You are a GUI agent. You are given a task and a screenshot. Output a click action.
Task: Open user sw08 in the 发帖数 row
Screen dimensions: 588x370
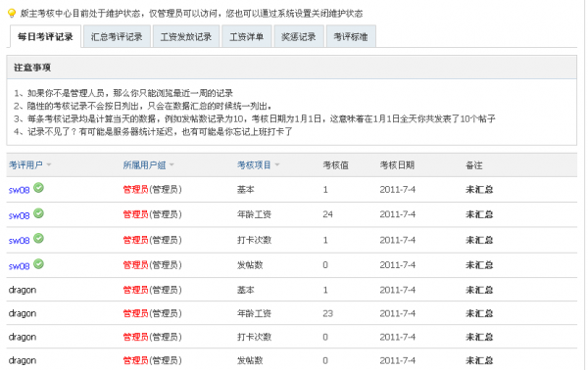[20, 266]
